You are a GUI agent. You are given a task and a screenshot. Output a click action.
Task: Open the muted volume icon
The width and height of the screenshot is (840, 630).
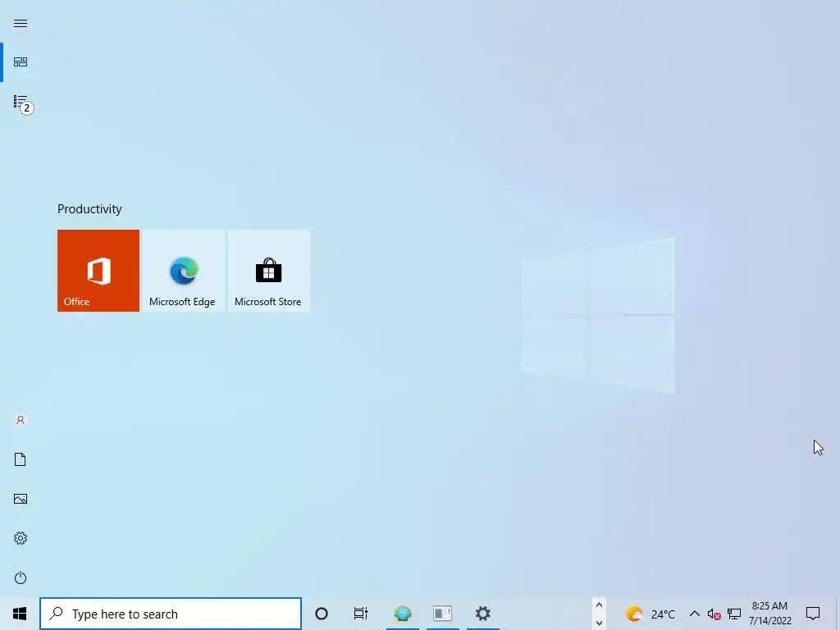(x=714, y=614)
